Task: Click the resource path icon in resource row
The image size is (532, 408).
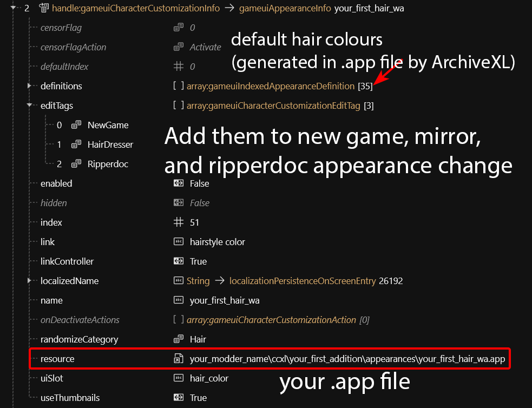Action: 178,359
